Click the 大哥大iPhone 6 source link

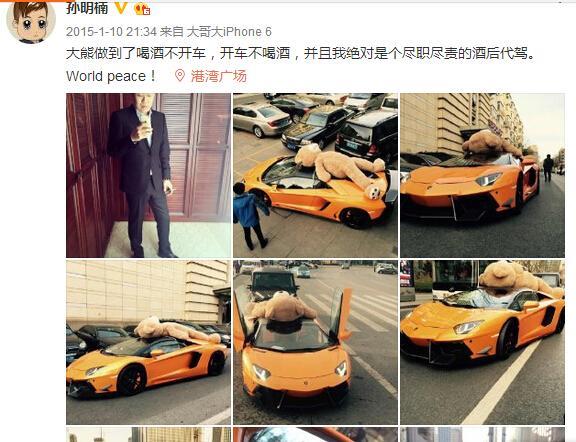point(229,32)
